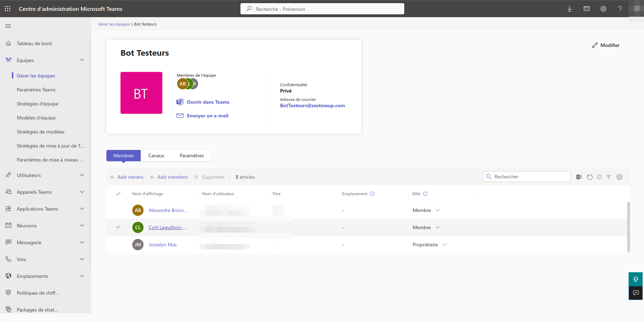Open the help question mark icon
Screen dimensions: 644x322
click(x=620, y=9)
